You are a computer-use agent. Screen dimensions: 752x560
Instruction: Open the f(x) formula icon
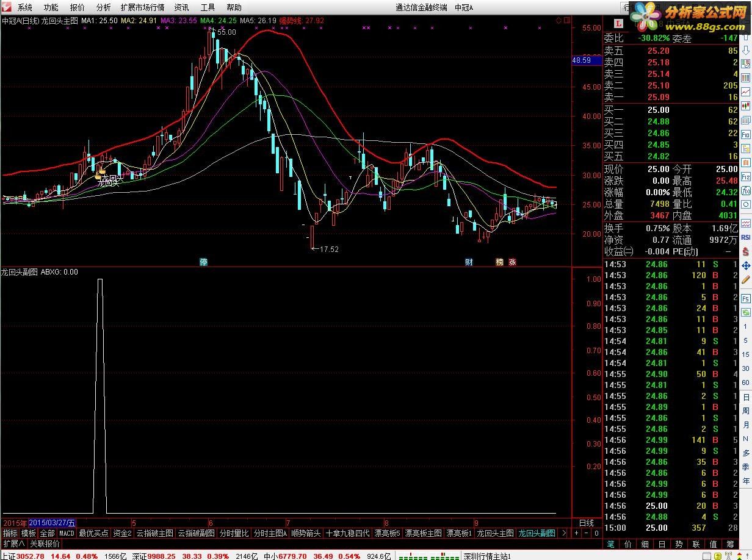pos(745,191)
